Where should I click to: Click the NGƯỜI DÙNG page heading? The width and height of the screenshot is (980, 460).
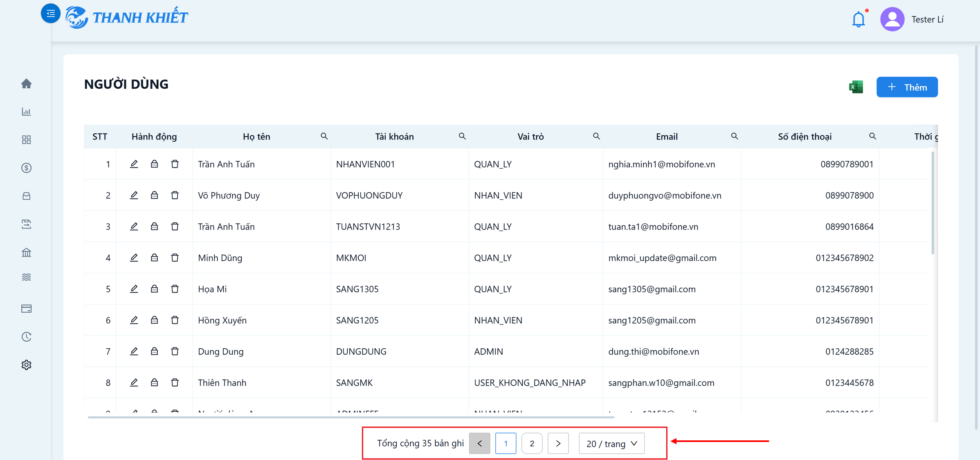click(126, 84)
